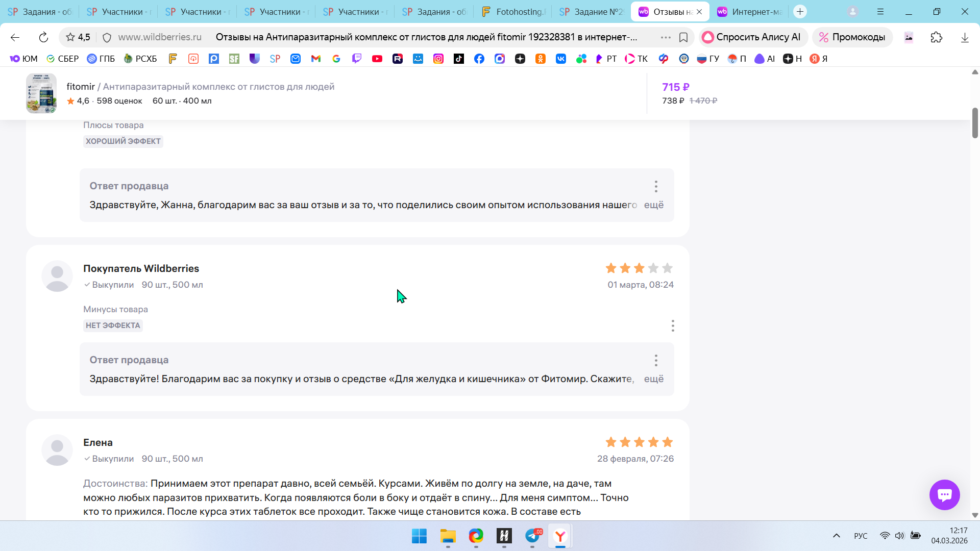Image resolution: width=980 pixels, height=551 pixels.
Task: Expand the Фитомир seller reply with ещё
Action: [x=653, y=379]
